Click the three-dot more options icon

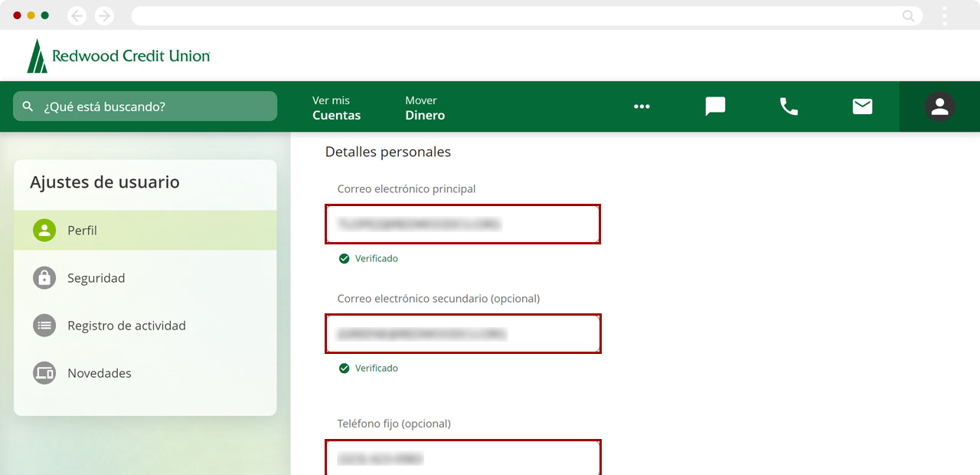642,106
